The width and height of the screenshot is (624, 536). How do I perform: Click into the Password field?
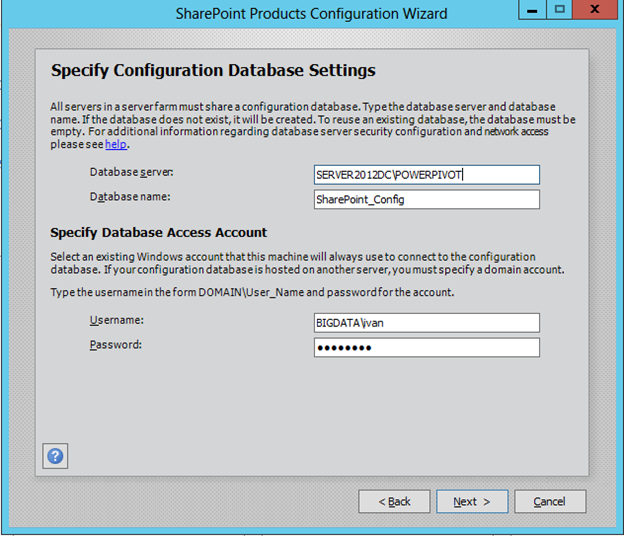426,347
